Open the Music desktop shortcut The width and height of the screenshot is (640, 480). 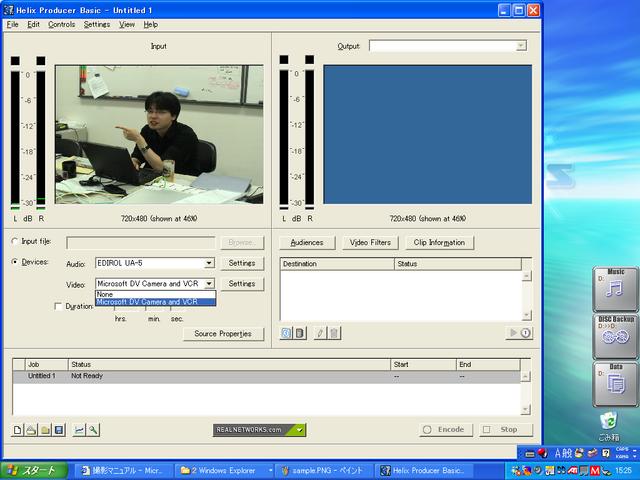(615, 289)
